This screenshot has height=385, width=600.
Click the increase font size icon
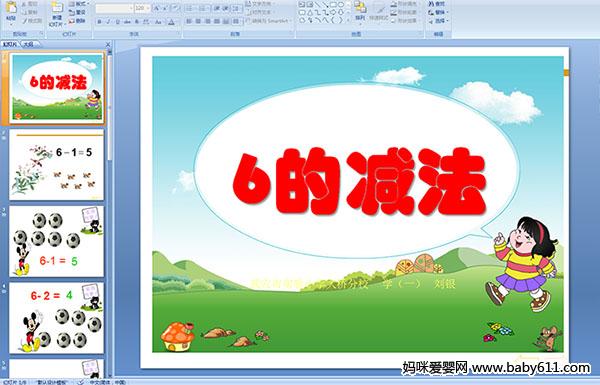pyautogui.click(x=157, y=8)
